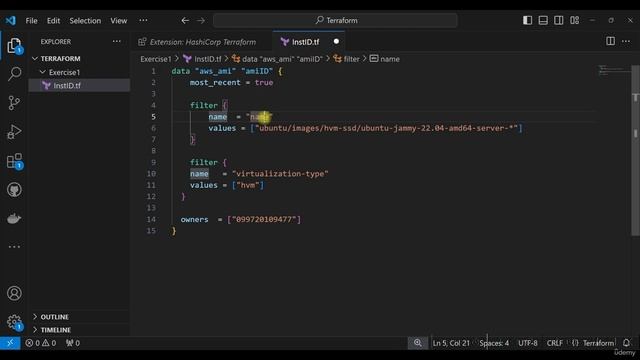Click InstID.tf in the breadcrumb

coord(203,59)
